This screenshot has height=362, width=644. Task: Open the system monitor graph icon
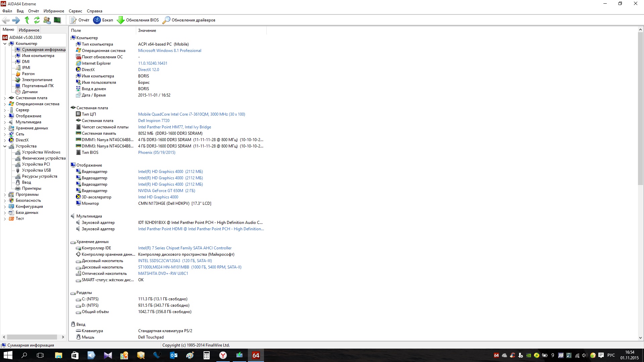57,20
